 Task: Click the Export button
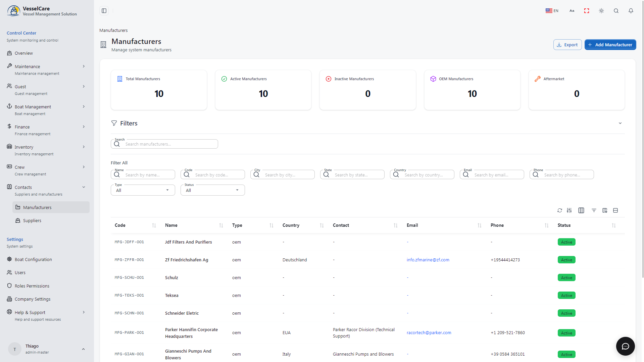coord(567,45)
